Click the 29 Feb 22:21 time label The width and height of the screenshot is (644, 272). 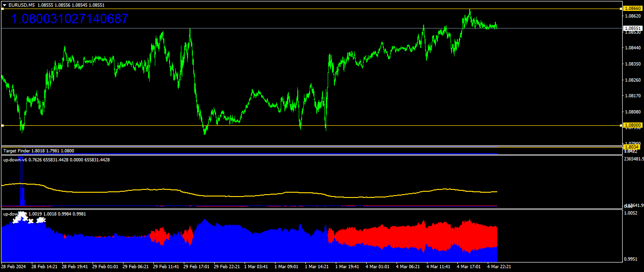227,267
